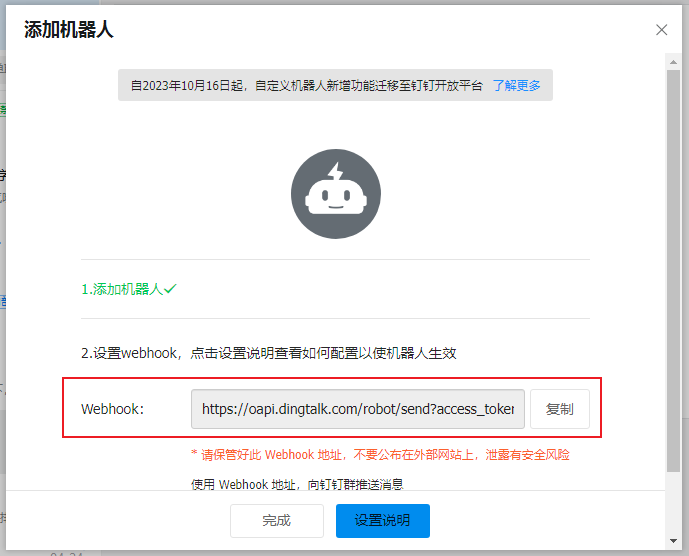Viewport: 689px width, 556px height.
Task: Click the red Webhook security warning text
Action: [381, 454]
